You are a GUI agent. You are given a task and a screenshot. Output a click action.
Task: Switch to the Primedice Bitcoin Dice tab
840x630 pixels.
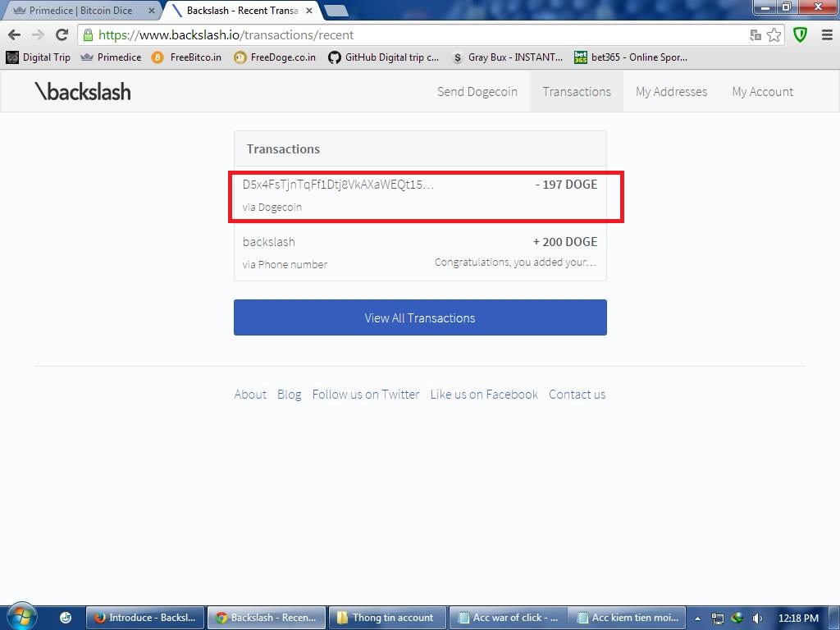pos(80,10)
